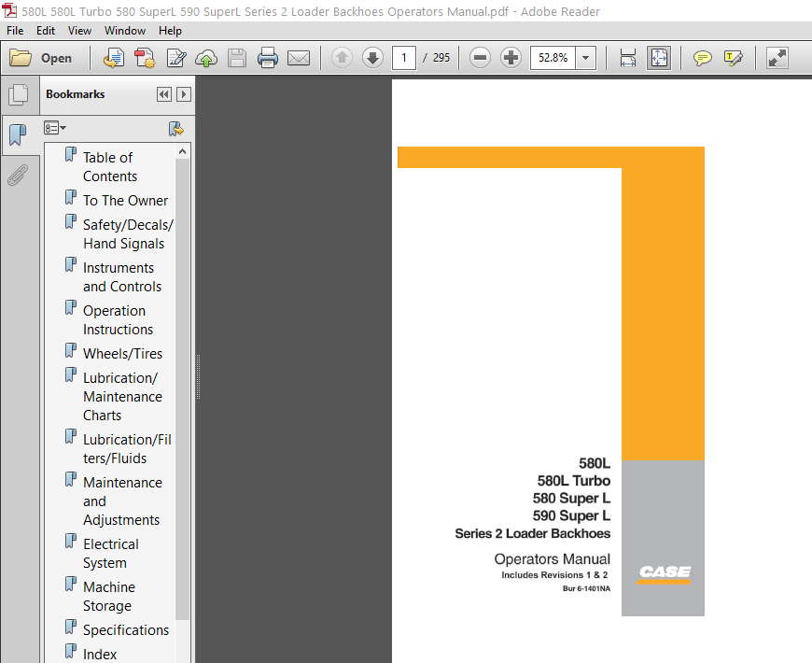Open the Window menu
The width and height of the screenshot is (812, 663).
(x=125, y=31)
